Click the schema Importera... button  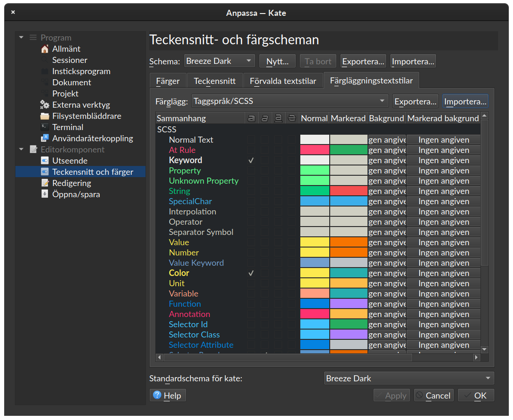[413, 61]
